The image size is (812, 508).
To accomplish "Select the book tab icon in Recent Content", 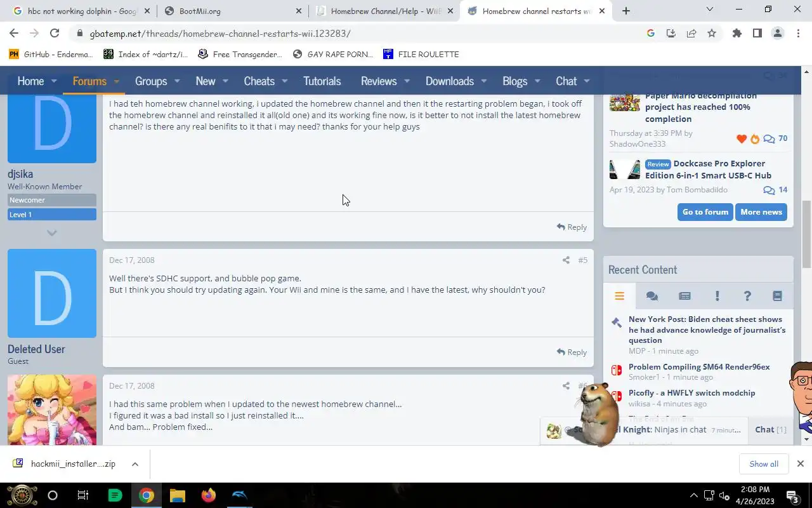I will [x=777, y=296].
